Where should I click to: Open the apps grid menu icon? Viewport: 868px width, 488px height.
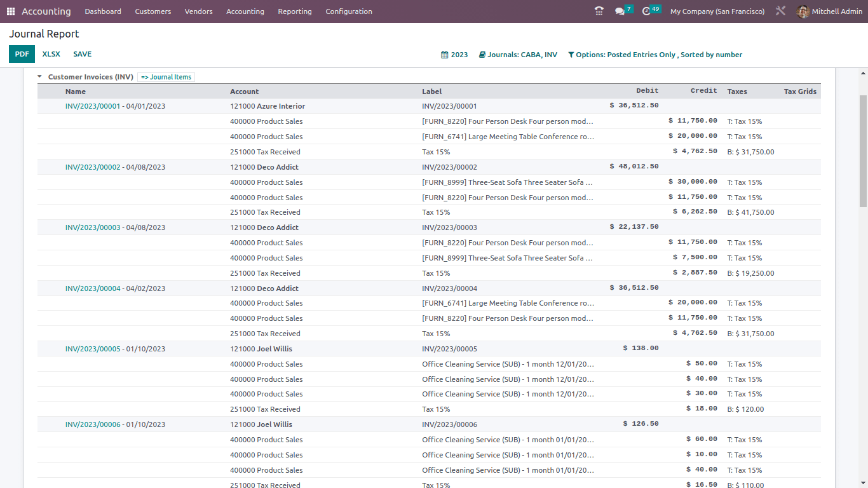click(11, 11)
